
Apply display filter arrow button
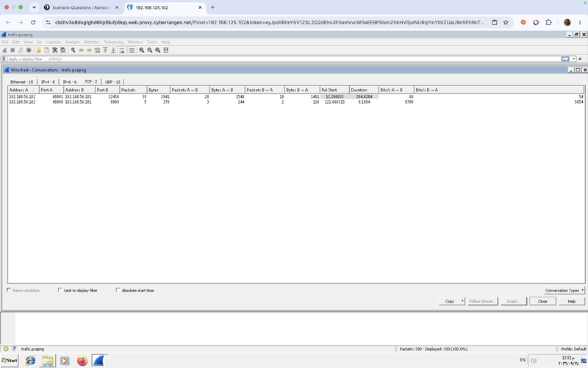point(564,59)
